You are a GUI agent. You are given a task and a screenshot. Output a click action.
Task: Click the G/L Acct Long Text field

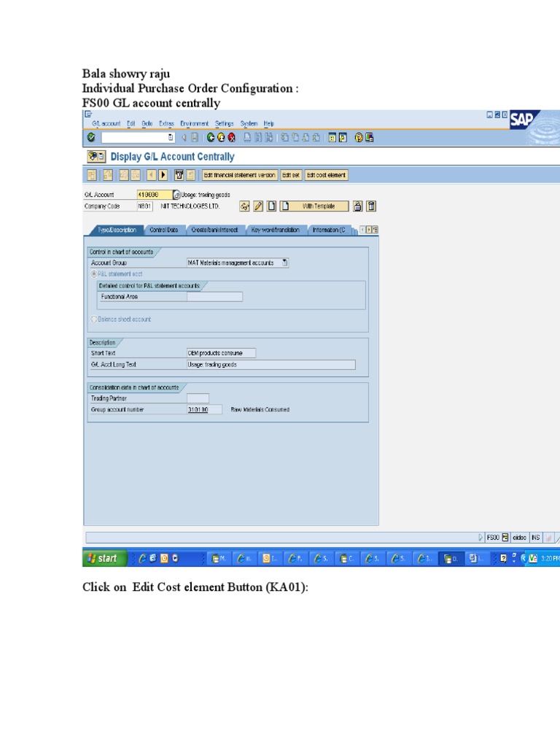pos(271,365)
